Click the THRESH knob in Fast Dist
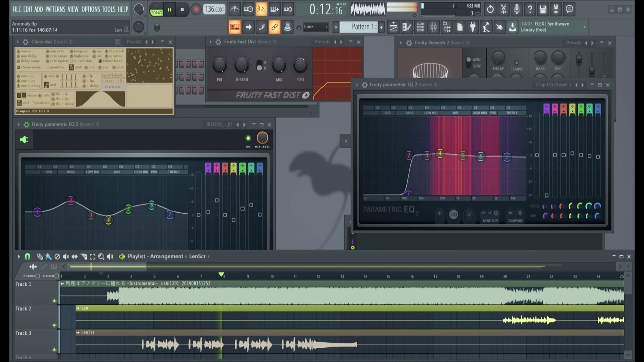644x362 pixels. point(242,65)
